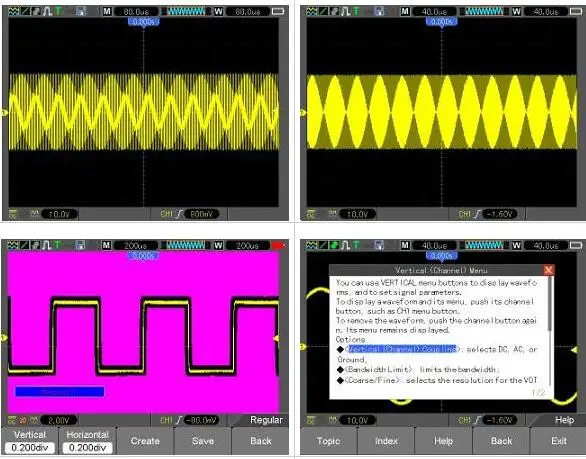586x459 pixels.
Task: Click the yellow trigger level arrow in Help panel
Action: (574, 349)
